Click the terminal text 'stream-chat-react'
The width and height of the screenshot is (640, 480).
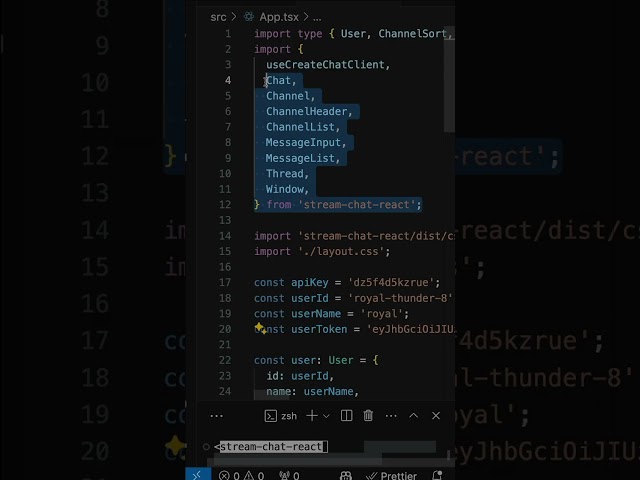tap(271, 447)
